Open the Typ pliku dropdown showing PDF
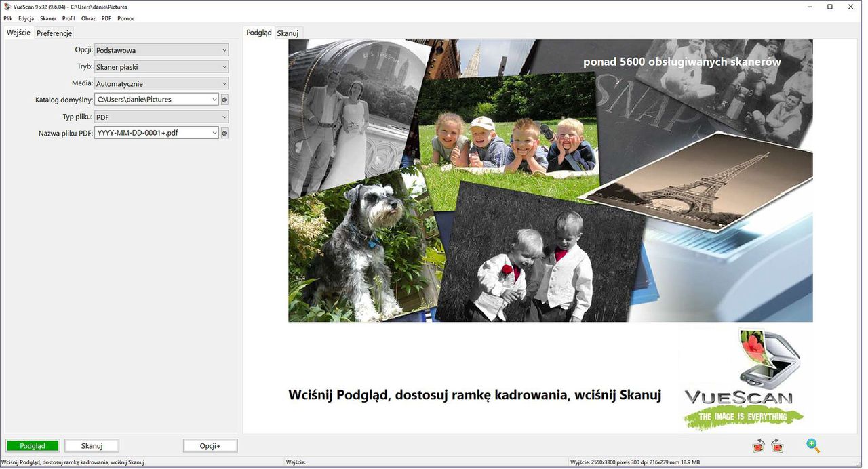Viewport: 868px width, 469px height. 161,117
